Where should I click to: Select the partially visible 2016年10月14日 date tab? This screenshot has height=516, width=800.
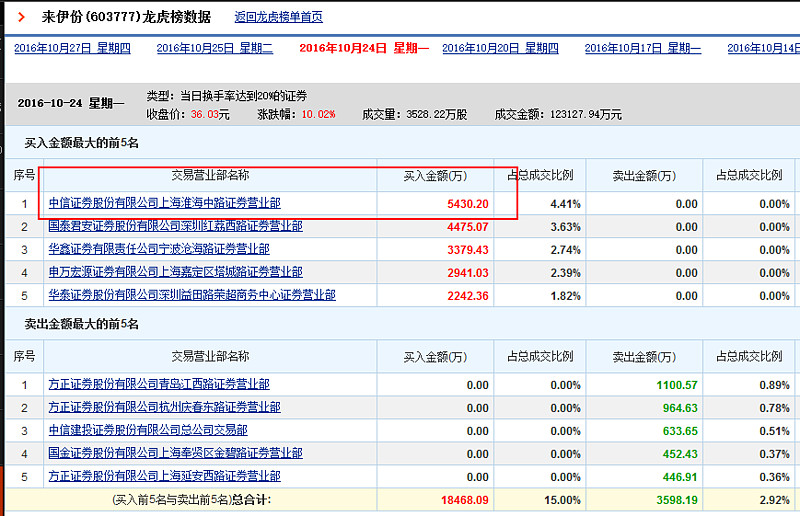pos(764,48)
